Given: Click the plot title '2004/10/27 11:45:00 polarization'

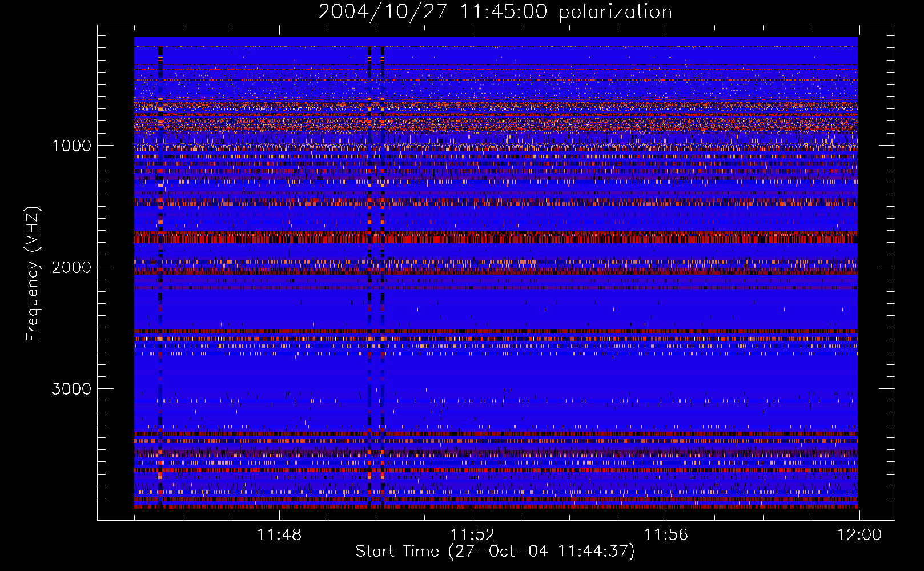Looking at the screenshot, I should (x=495, y=12).
